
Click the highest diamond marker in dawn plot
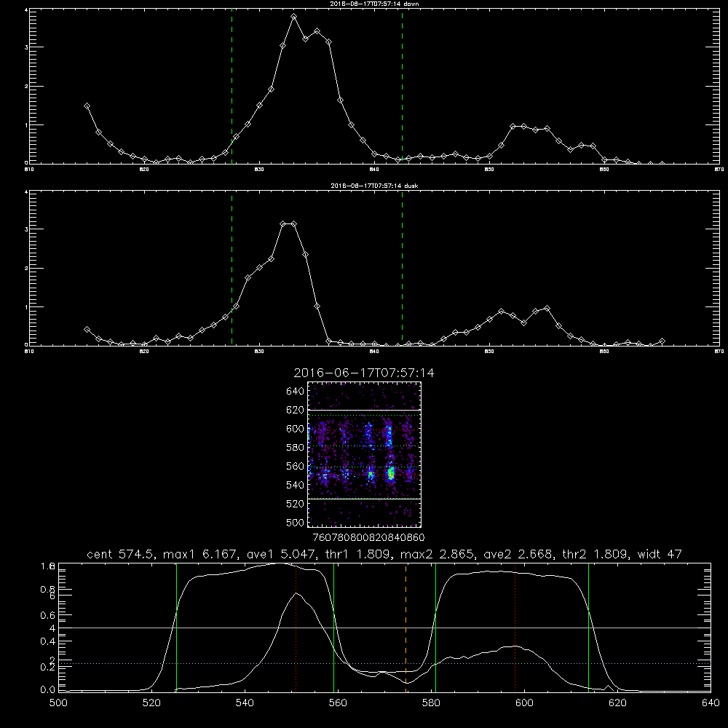click(294, 17)
